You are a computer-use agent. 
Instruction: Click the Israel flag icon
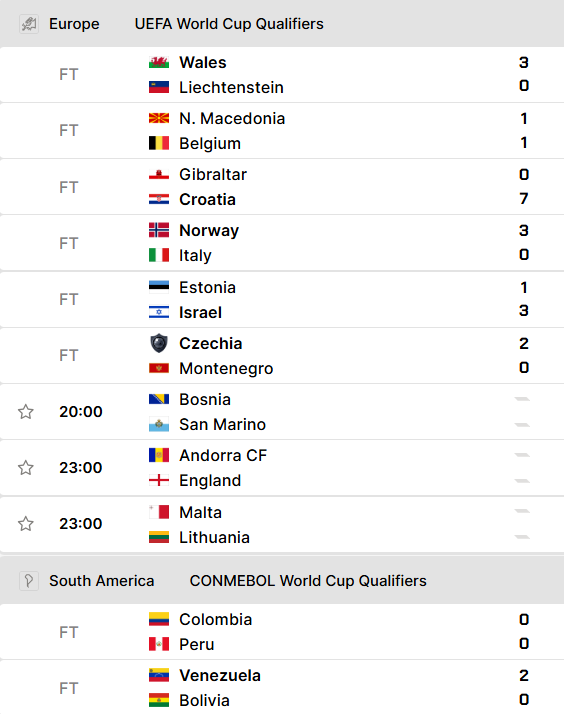(159, 312)
